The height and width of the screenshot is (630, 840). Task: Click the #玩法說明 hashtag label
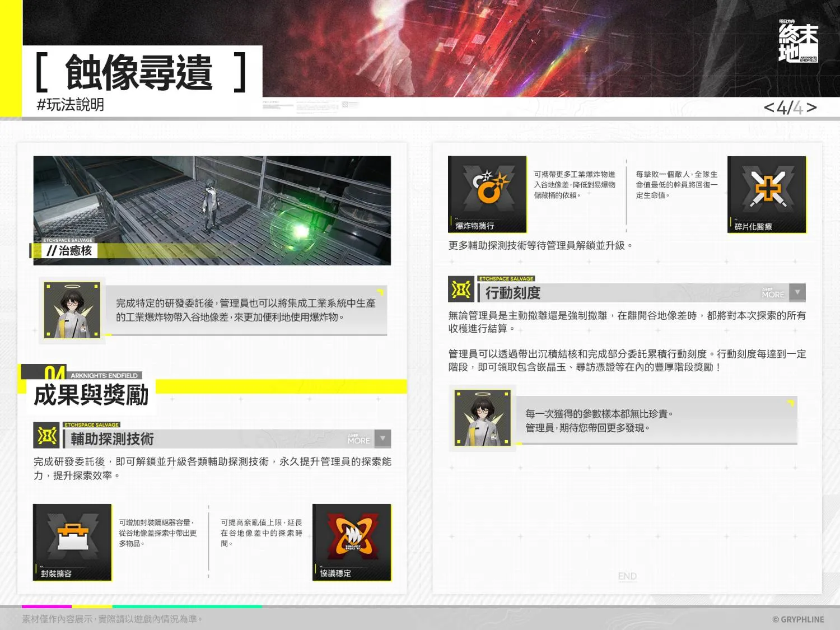pos(70,105)
